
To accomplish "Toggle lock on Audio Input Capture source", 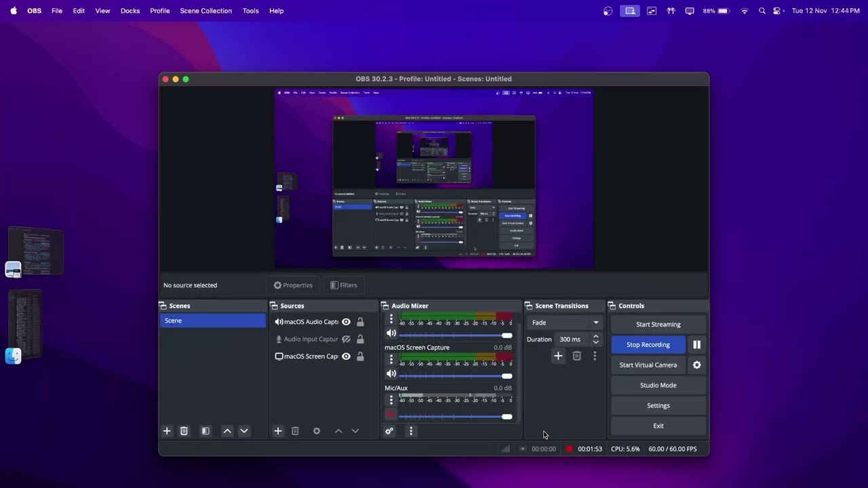I will (x=360, y=339).
